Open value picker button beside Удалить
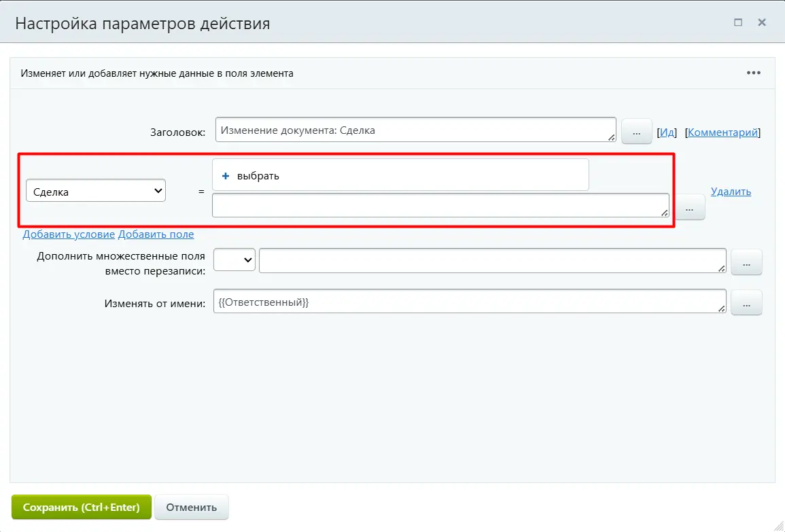 689,207
